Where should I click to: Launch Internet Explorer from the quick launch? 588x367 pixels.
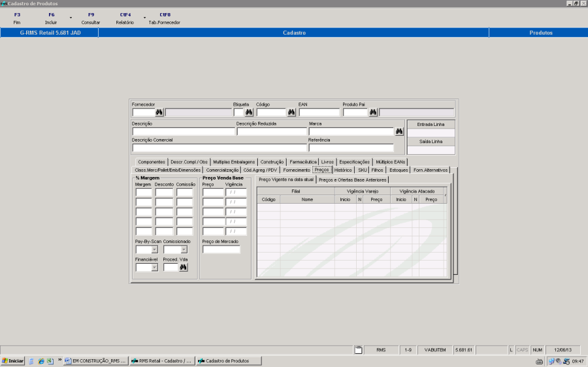(x=41, y=360)
